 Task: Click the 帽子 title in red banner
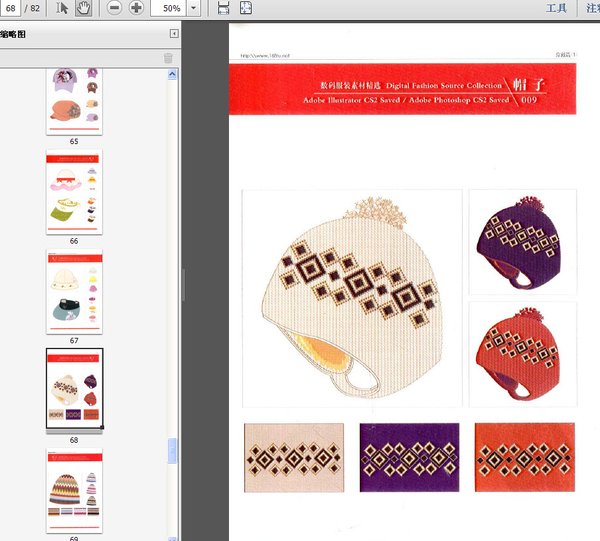(528, 85)
